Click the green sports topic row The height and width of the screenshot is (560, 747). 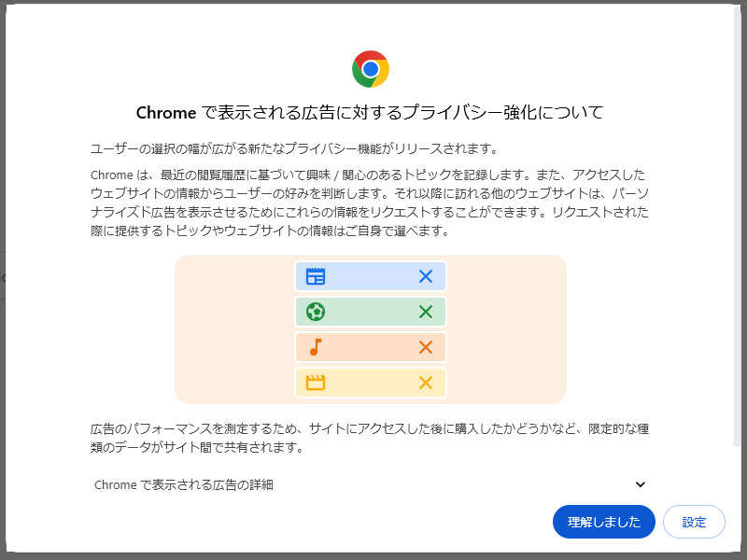click(371, 312)
